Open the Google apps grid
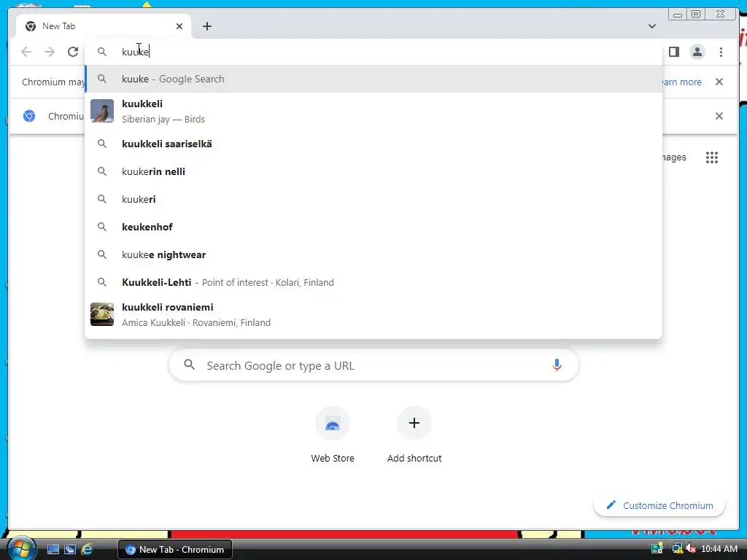Image resolution: width=747 pixels, height=560 pixels. click(712, 157)
